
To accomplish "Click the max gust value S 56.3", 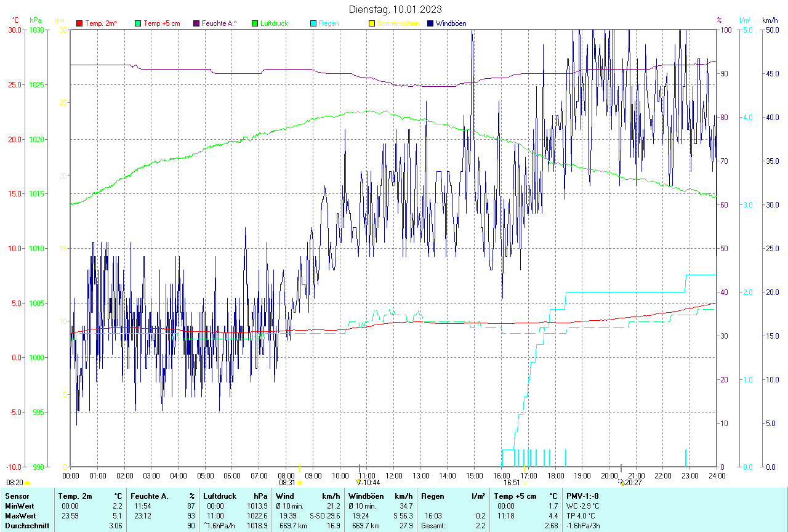I will 404,516.
